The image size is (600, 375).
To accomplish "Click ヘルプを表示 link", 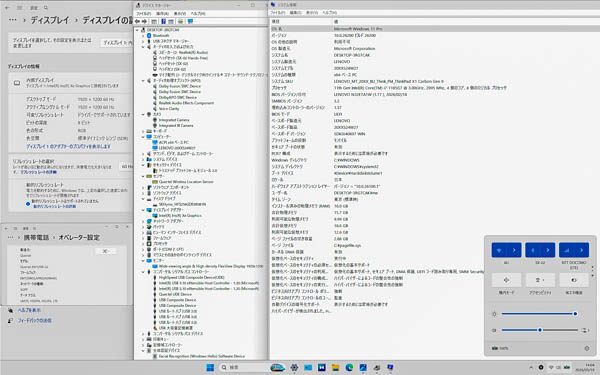I will click(29, 310).
